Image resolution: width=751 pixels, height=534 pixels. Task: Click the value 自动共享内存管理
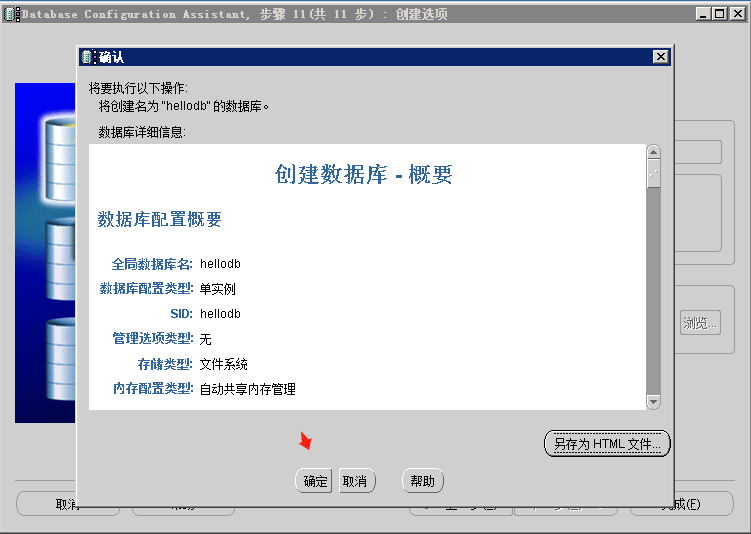pyautogui.click(x=248, y=389)
